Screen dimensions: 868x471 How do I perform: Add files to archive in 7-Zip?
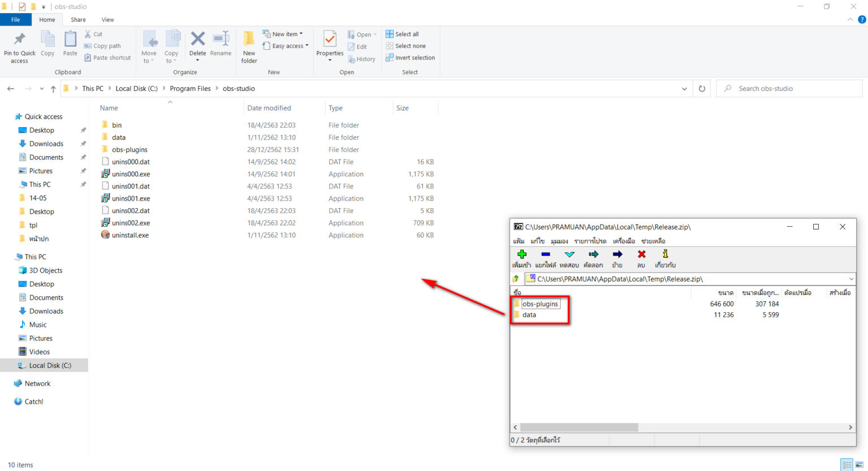tap(521, 256)
